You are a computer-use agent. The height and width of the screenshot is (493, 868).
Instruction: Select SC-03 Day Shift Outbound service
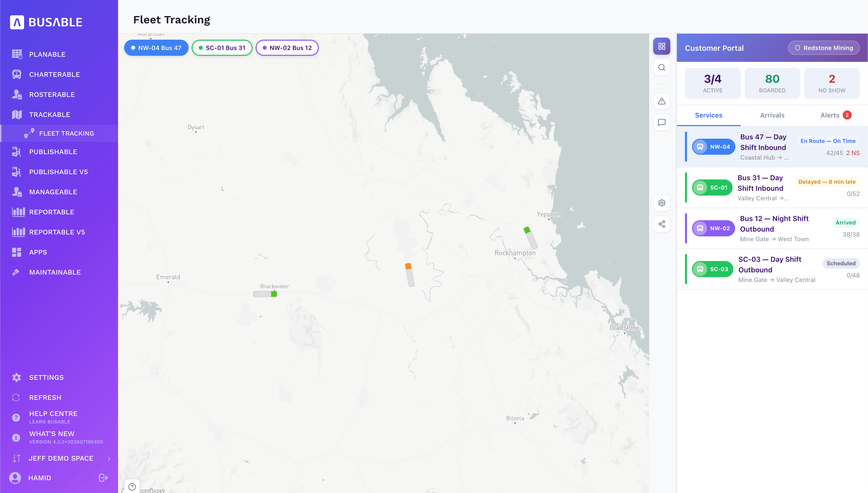tap(772, 269)
